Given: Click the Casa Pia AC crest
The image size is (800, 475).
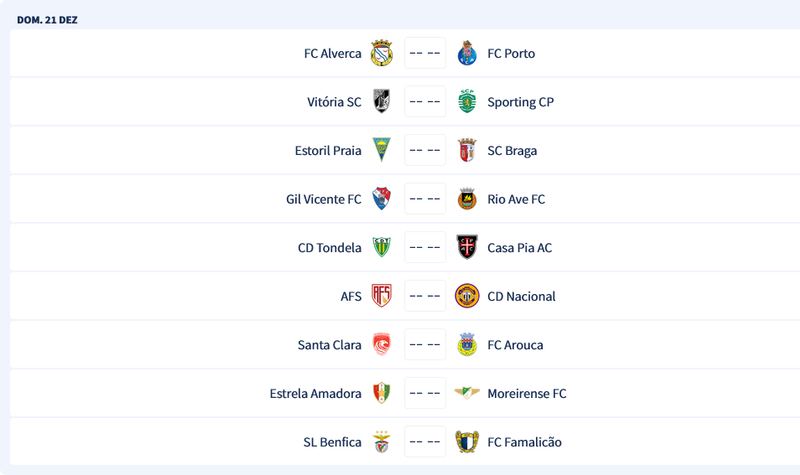Looking at the screenshot, I should (x=466, y=247).
